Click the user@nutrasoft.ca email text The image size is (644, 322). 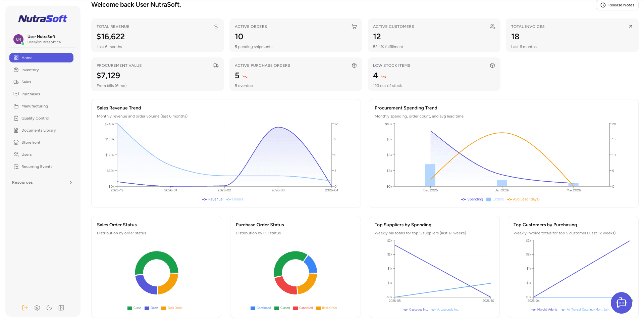(x=44, y=42)
